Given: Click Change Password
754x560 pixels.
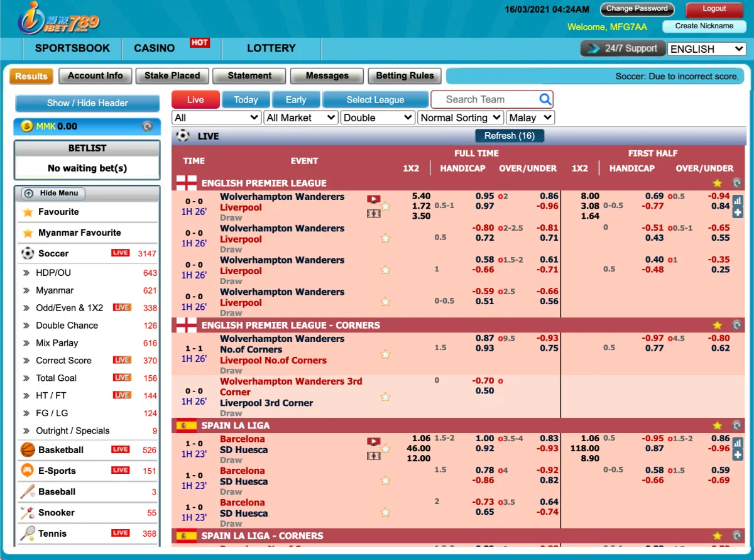Looking at the screenshot, I should coord(637,9).
